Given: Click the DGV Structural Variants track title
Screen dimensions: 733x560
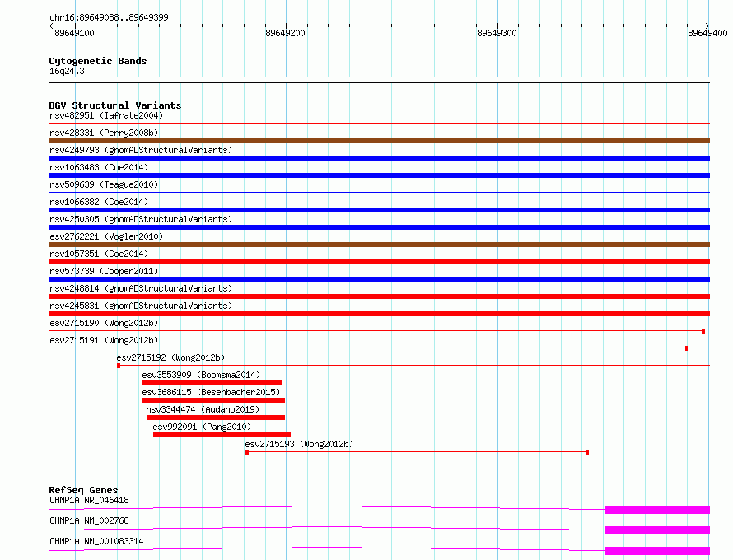Looking at the screenshot, I should coord(115,105).
